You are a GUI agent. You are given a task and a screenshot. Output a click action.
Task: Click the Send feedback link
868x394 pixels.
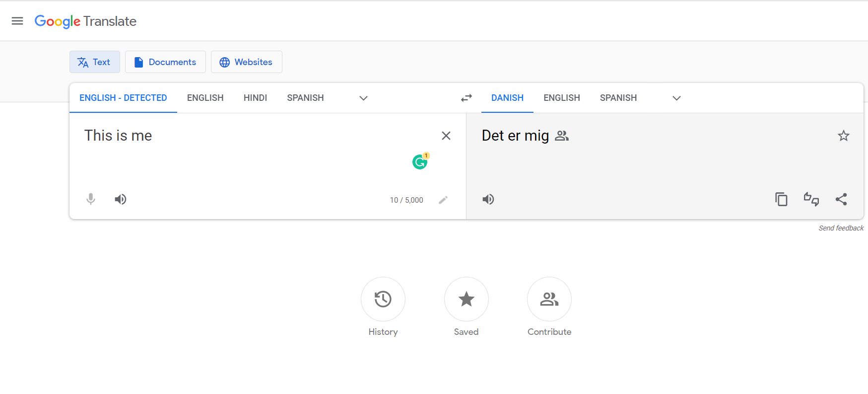click(x=841, y=228)
